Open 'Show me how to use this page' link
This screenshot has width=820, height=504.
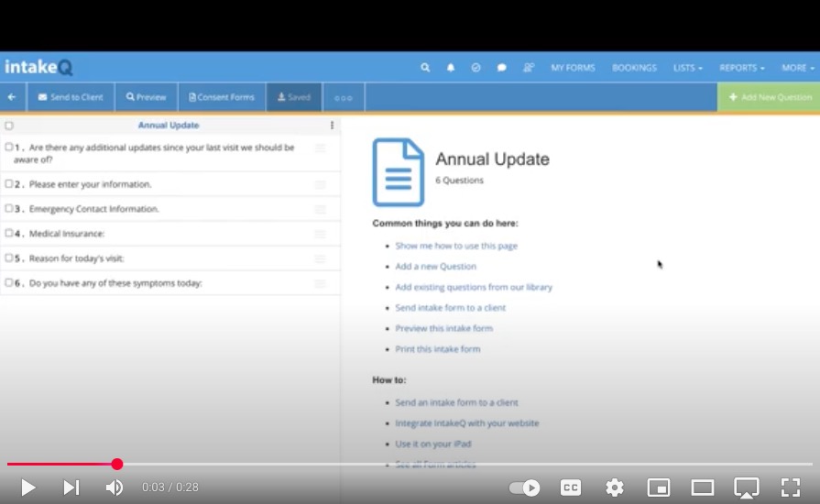tap(456, 246)
